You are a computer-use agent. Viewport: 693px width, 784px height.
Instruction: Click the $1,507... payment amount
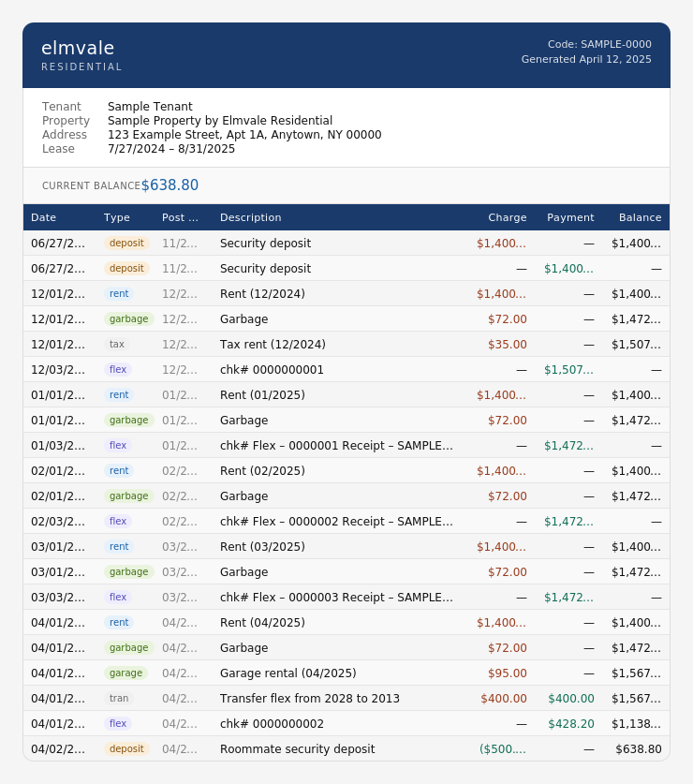(x=568, y=369)
